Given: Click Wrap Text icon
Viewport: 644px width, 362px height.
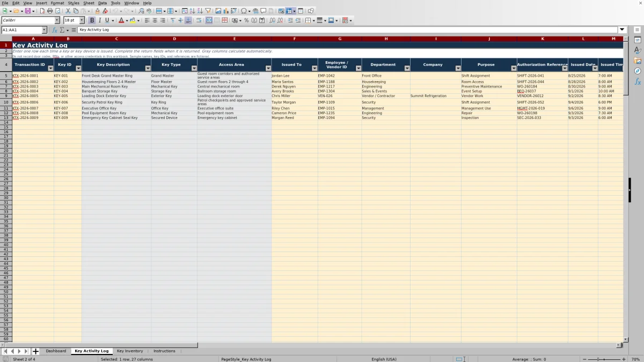Looking at the screenshot, I should [199, 20].
